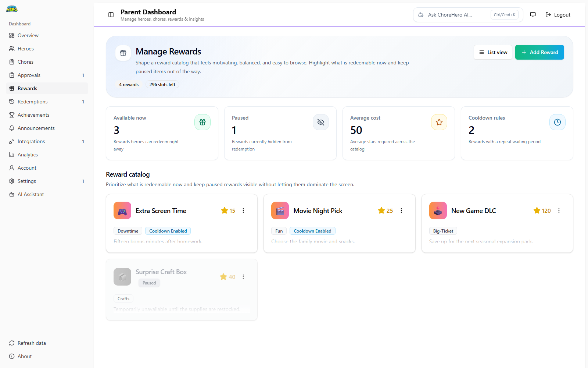Click the clock icon on Cooldown rules card
The width and height of the screenshot is (588, 368).
(557, 122)
